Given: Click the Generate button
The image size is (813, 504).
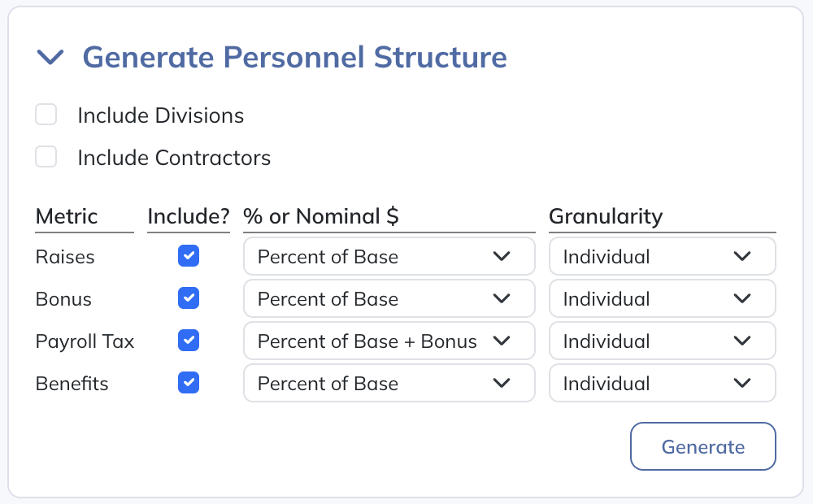Looking at the screenshot, I should coord(702,446).
